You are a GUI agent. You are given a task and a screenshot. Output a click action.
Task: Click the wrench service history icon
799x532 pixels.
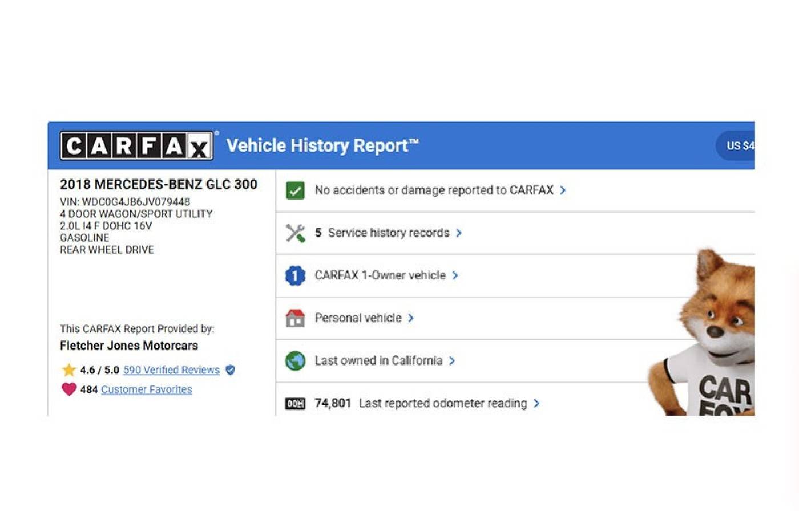pyautogui.click(x=295, y=233)
